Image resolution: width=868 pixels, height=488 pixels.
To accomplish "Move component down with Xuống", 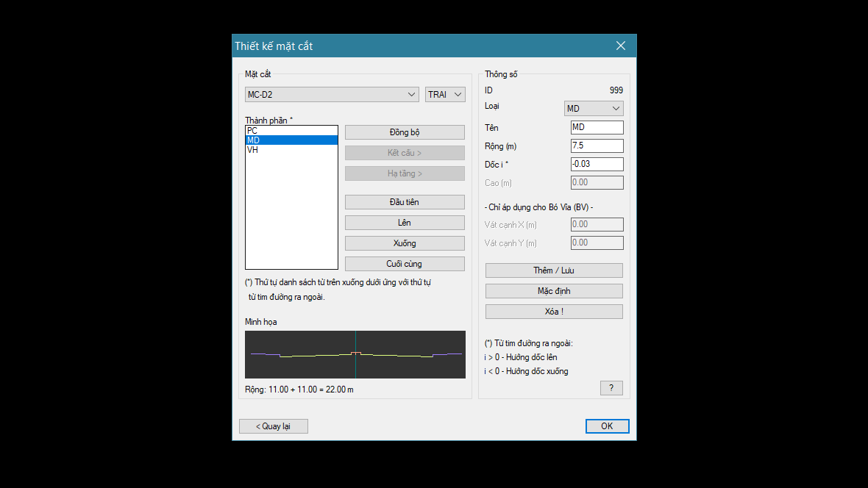I will pos(405,243).
